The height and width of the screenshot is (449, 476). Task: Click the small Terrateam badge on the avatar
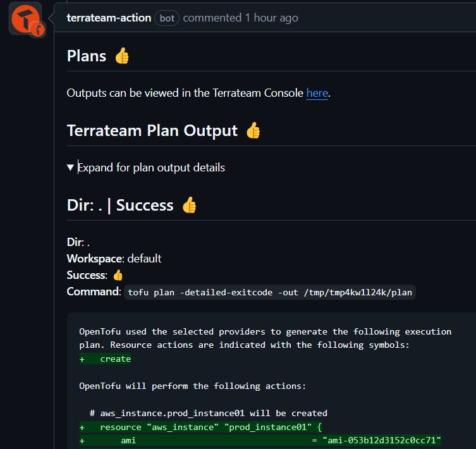coord(38,30)
